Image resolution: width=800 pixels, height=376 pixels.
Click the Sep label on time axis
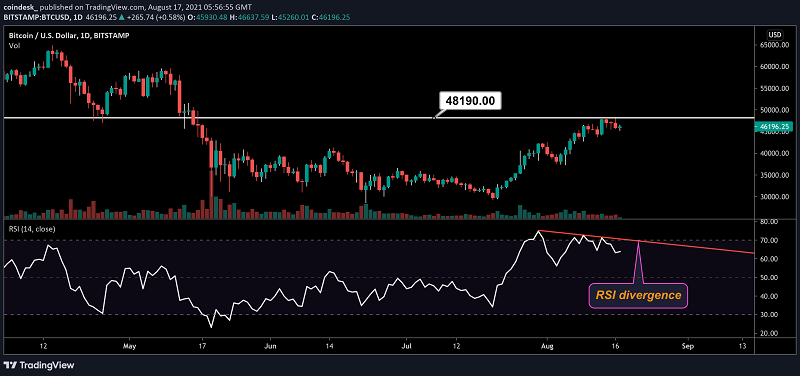tap(688, 345)
